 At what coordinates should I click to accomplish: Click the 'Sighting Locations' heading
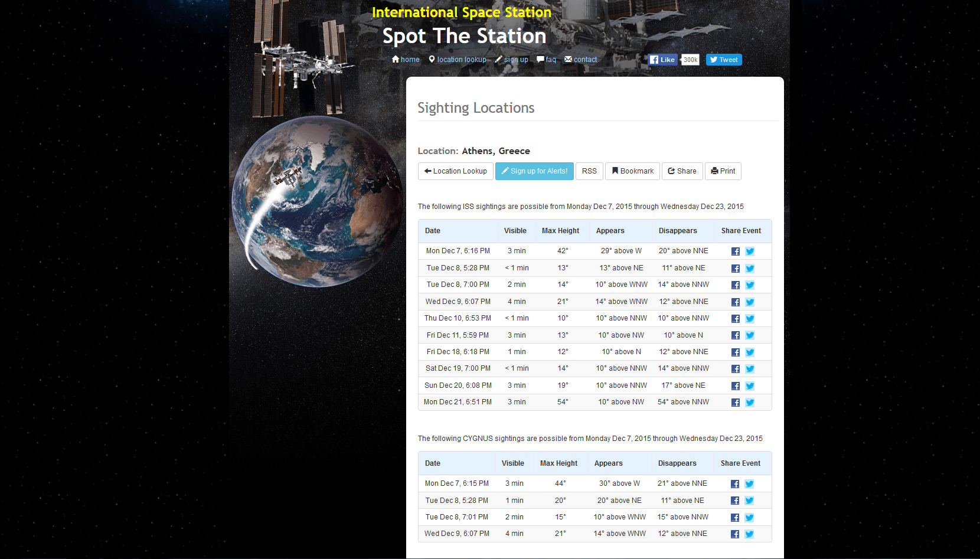point(476,108)
